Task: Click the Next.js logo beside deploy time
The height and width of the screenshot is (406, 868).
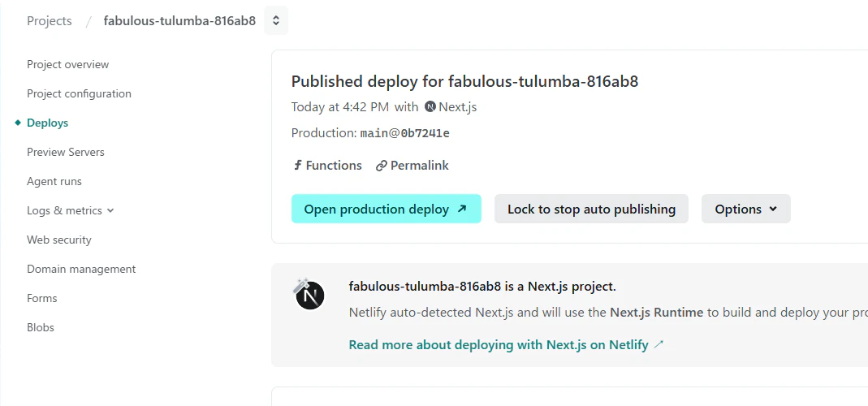Action: coord(430,107)
